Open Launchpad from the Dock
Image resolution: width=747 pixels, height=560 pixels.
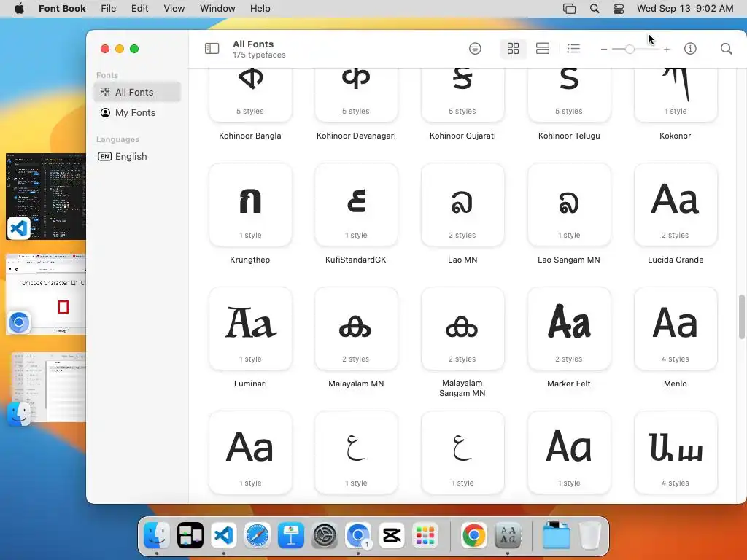click(425, 535)
